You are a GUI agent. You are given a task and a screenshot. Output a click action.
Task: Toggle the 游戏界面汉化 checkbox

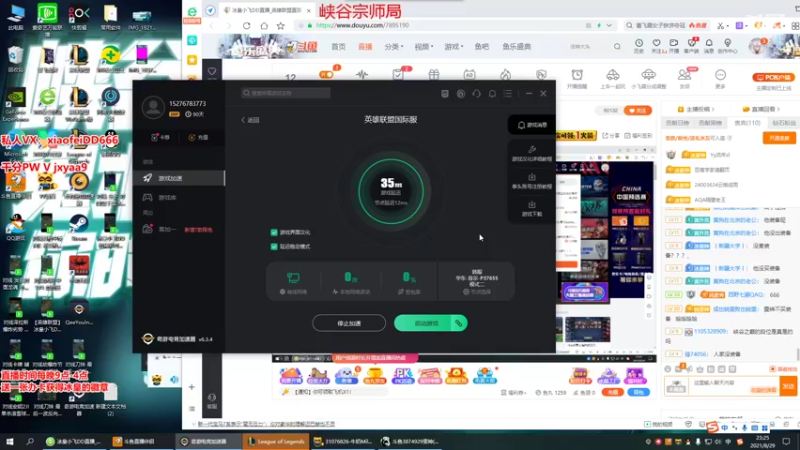[x=274, y=232]
